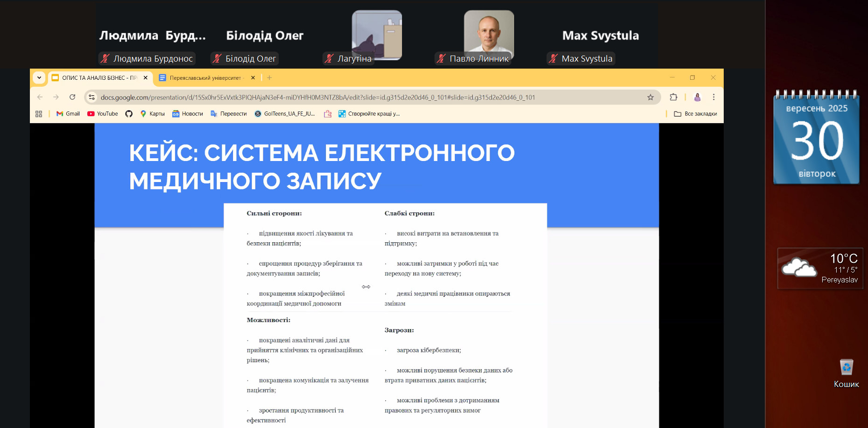Open the apps grid in bookmarks bar
This screenshot has height=428, width=868.
(x=39, y=114)
